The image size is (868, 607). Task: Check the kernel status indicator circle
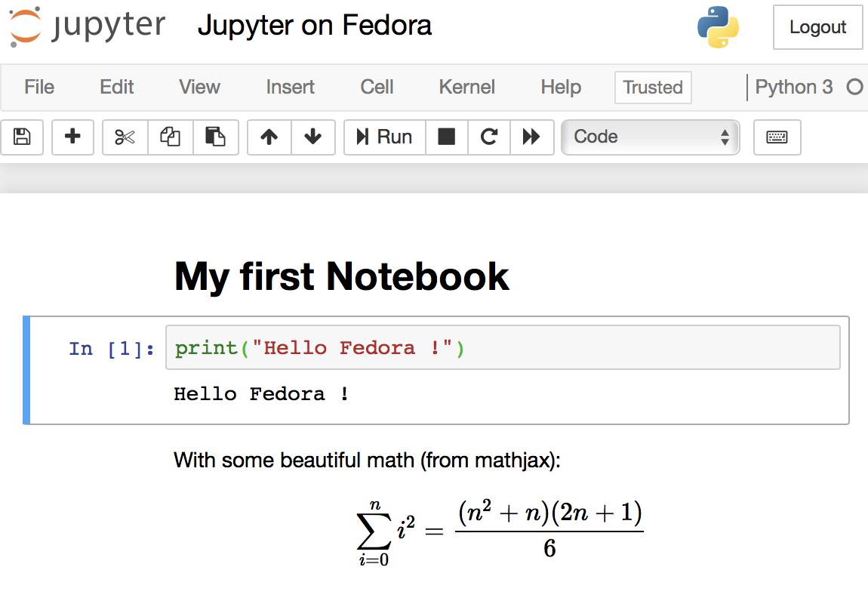(x=854, y=87)
